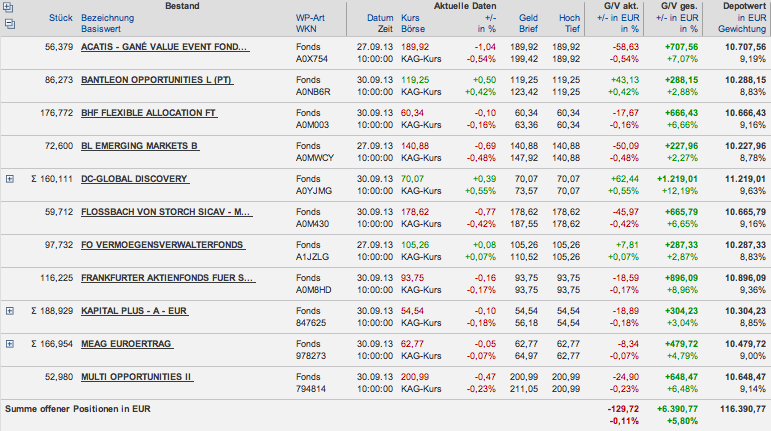
Task: Click the FLOSSBACH VON STORCH SICAV link
Action: click(x=165, y=212)
